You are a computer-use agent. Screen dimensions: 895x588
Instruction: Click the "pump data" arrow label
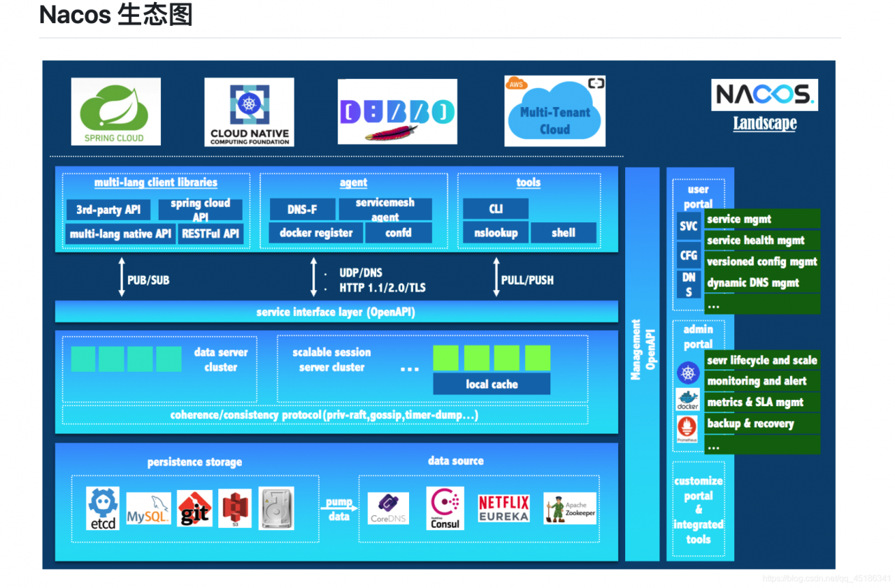pyautogui.click(x=339, y=509)
